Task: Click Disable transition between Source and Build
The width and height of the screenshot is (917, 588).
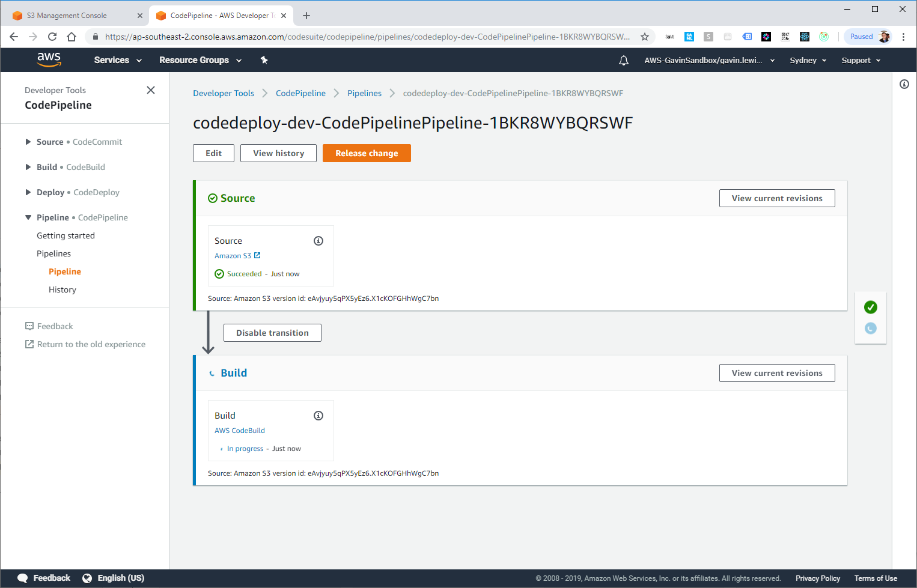Action: 272,332
